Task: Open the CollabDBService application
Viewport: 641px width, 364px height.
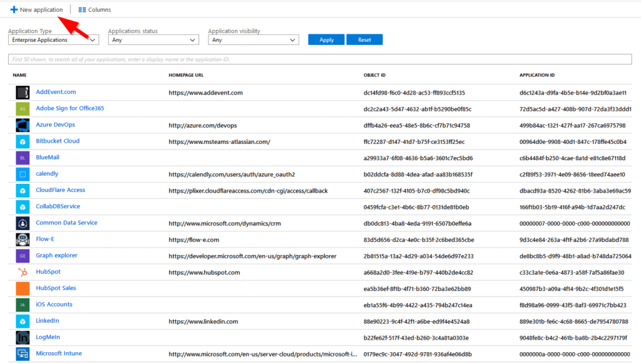Action: pos(58,206)
